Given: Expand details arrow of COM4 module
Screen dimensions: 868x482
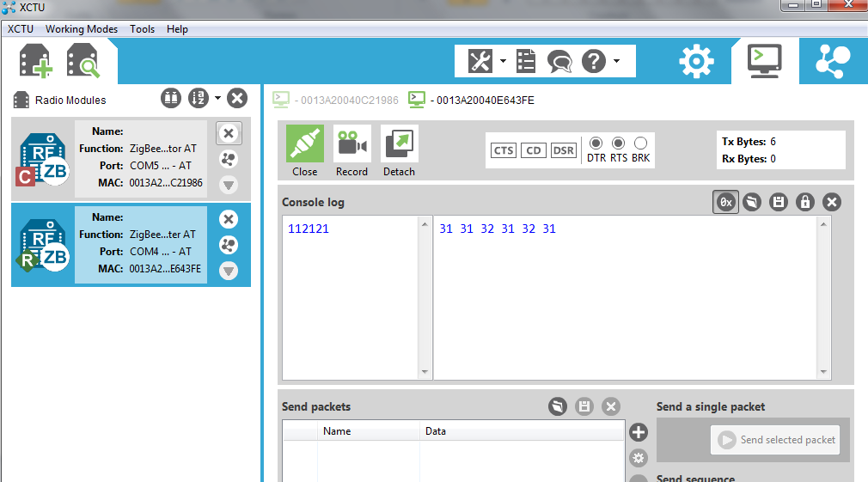Looking at the screenshot, I should (x=229, y=271).
